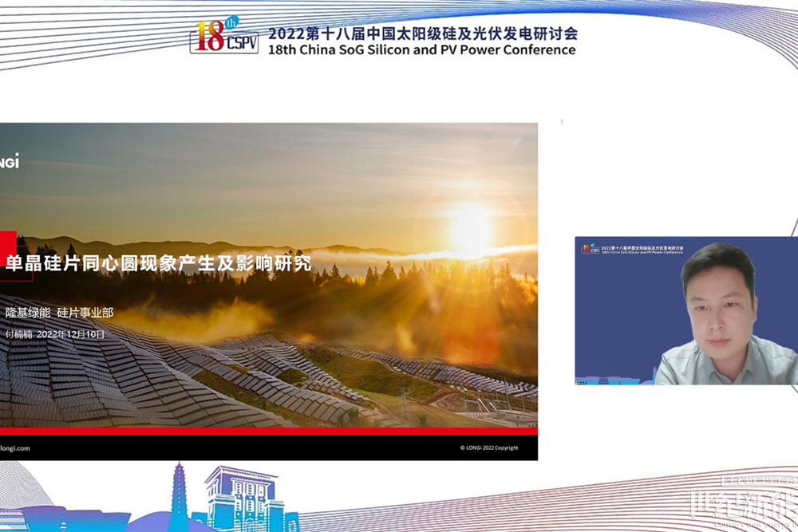The width and height of the screenshot is (798, 532).
Task: Click the Chinese conference title 2022第十八届中国太阳级硅及光伏发电研讨会
Action: point(421,33)
